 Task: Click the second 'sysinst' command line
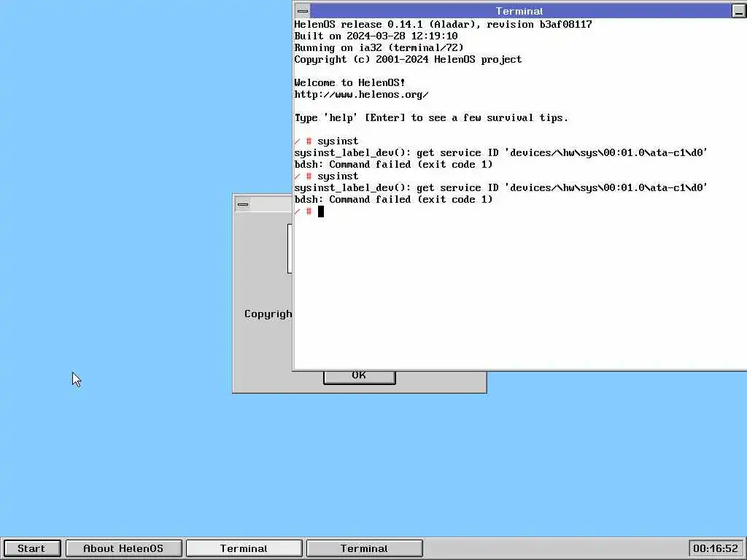[326, 176]
